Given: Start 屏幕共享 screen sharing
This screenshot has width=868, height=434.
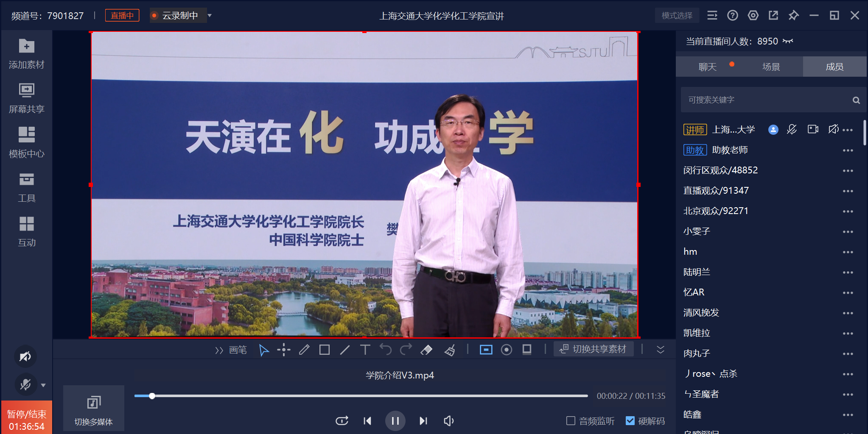Looking at the screenshot, I should pyautogui.click(x=26, y=98).
